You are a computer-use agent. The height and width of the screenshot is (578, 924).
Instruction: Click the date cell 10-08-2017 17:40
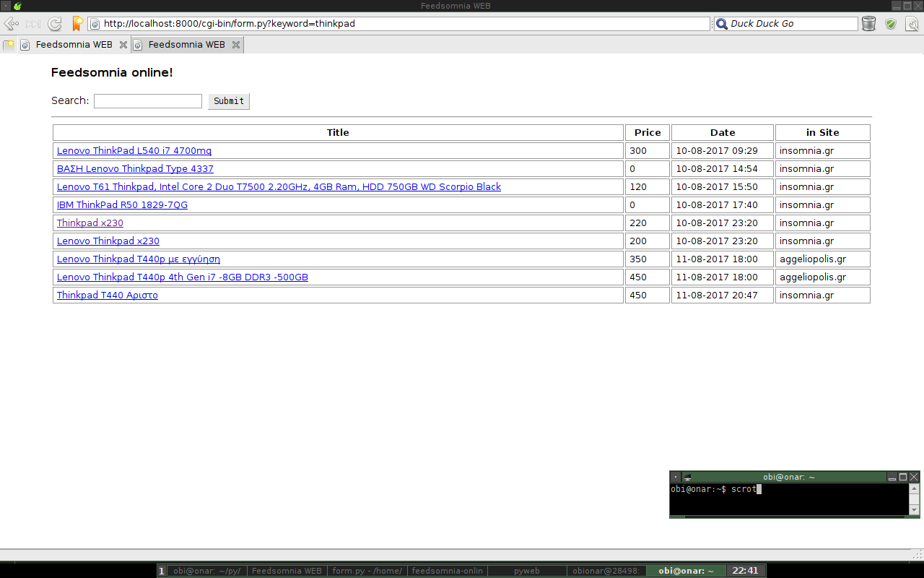coord(723,205)
